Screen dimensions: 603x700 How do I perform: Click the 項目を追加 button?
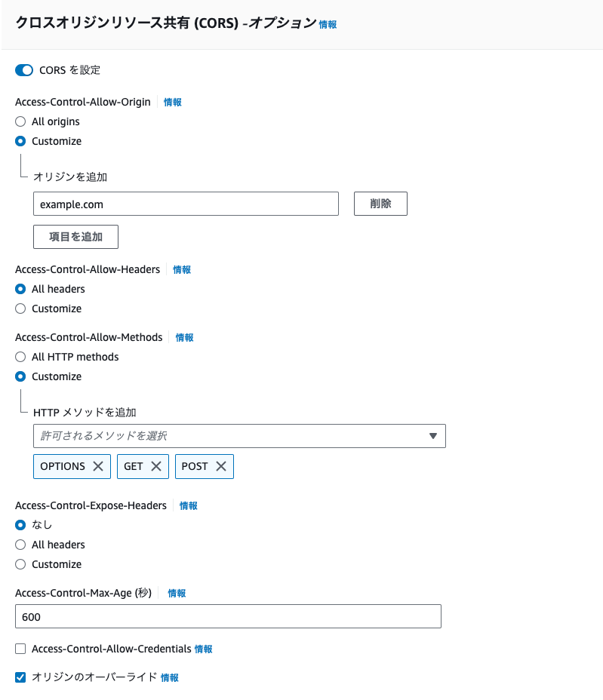coord(76,237)
